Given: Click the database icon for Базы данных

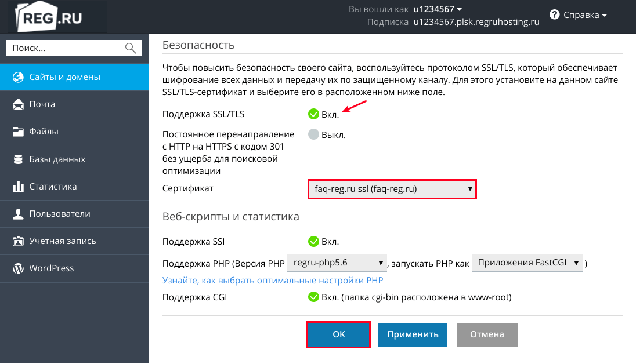Looking at the screenshot, I should pyautogui.click(x=18, y=159).
